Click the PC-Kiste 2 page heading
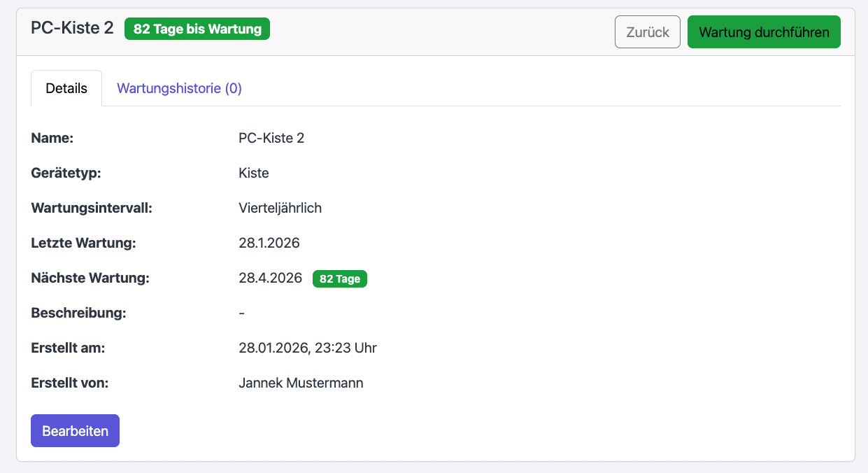Screen dimensions: 868x473 tap(72, 28)
